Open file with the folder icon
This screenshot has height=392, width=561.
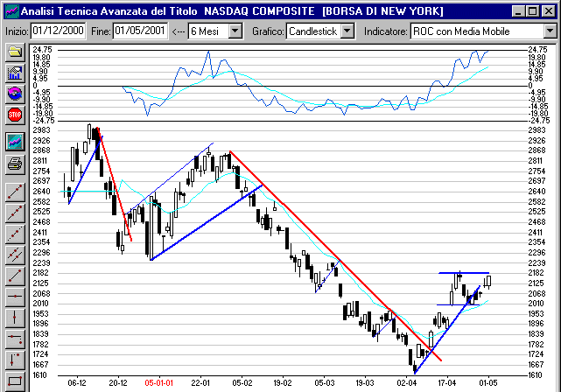click(x=15, y=52)
